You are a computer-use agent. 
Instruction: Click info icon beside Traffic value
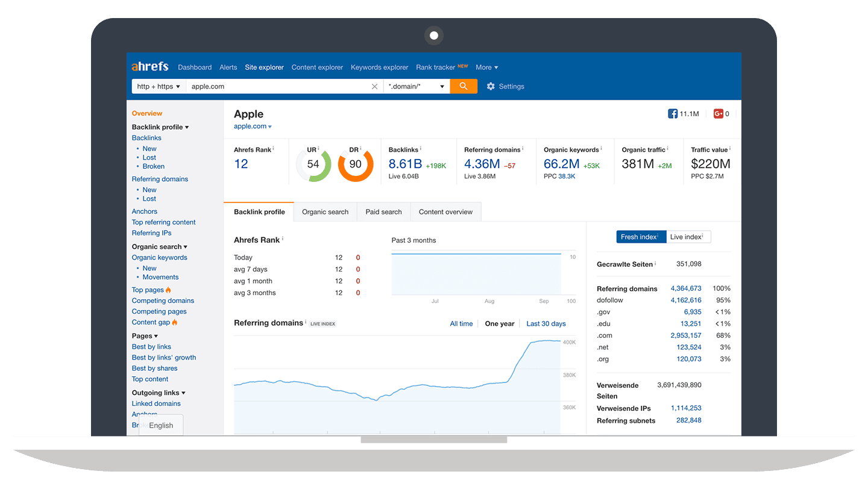pos(730,149)
